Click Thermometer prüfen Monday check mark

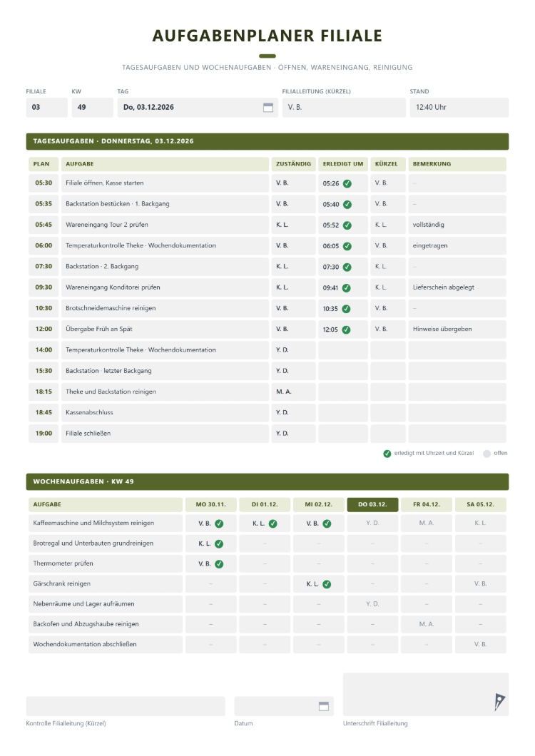[219, 564]
